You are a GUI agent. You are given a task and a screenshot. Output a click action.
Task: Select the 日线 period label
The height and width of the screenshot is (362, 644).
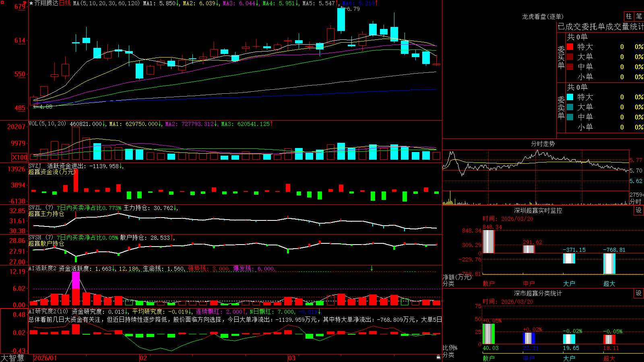coord(65,3)
